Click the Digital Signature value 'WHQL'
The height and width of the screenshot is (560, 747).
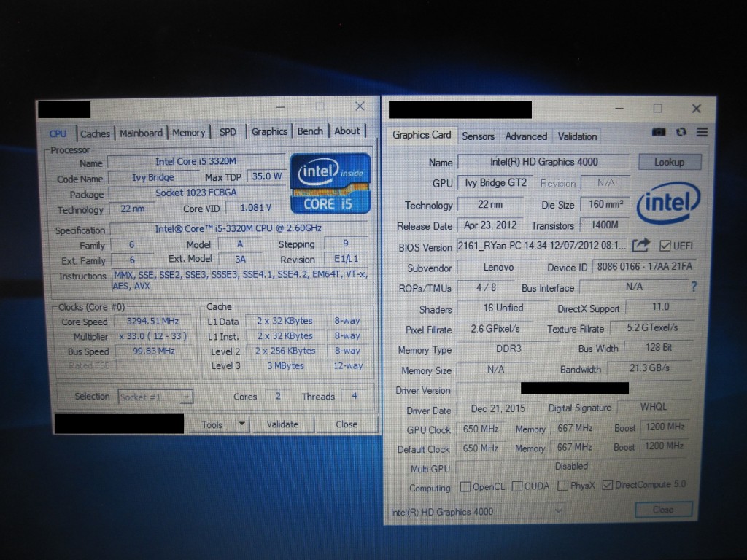pos(654,407)
